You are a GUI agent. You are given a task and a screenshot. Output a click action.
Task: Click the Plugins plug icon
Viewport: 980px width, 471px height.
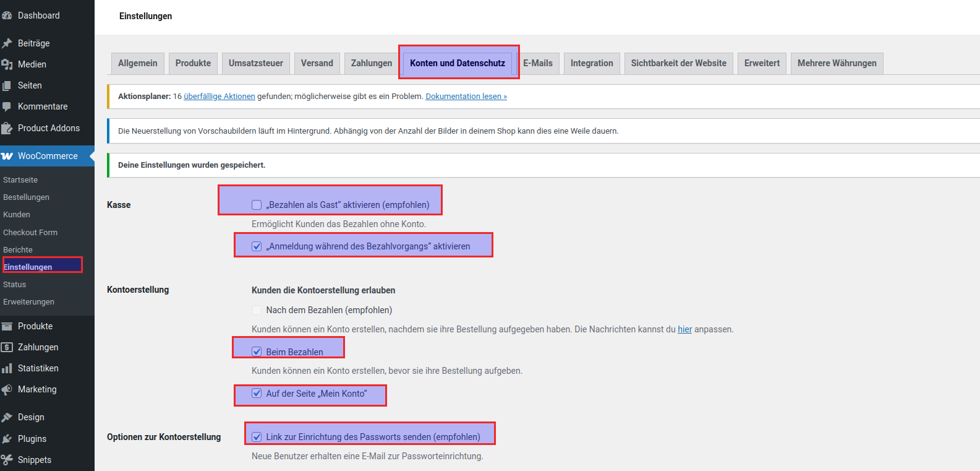pos(7,439)
